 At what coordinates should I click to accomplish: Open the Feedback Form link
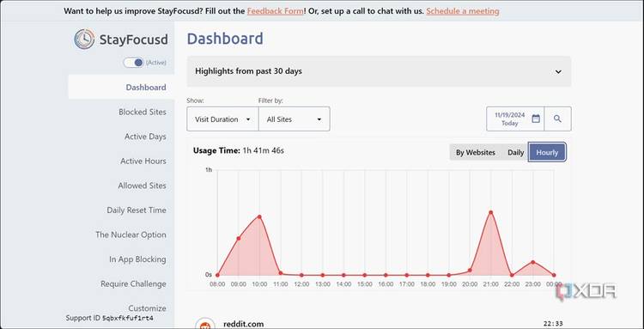coord(276,11)
